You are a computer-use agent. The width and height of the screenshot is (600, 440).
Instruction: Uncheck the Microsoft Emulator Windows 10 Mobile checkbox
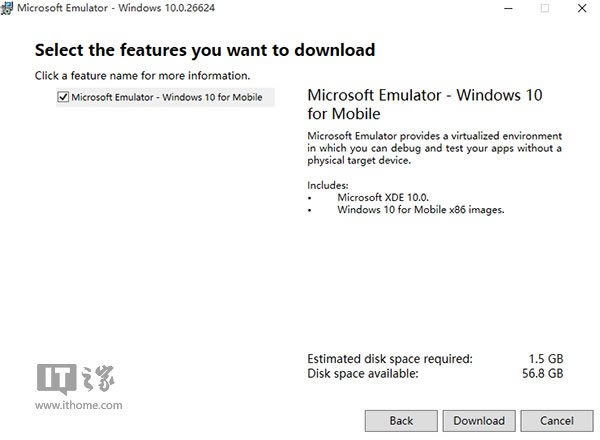click(x=63, y=97)
